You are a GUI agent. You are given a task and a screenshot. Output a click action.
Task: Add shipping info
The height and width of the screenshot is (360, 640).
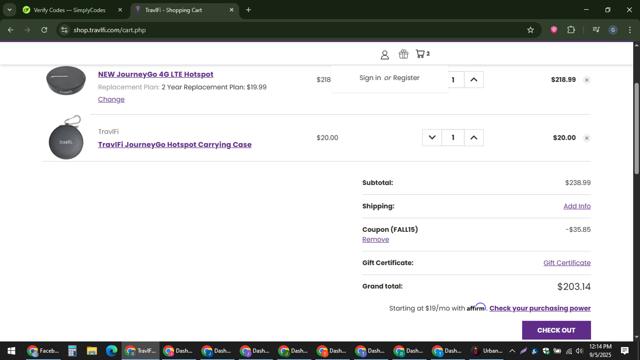click(577, 206)
